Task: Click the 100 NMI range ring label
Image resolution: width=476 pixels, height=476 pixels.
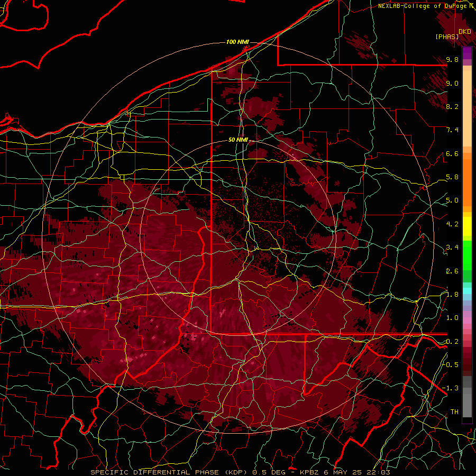Action: coord(237,42)
